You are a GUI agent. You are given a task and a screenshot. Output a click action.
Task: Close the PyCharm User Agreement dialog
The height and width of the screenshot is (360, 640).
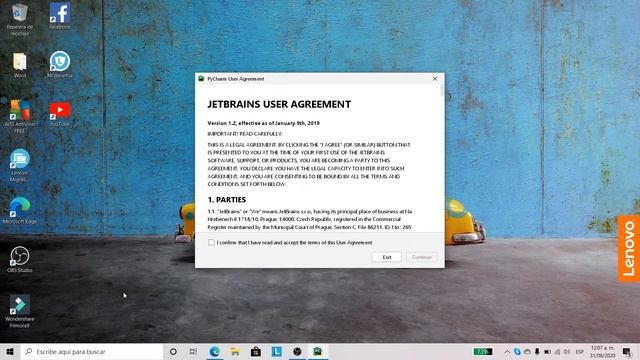coord(435,79)
